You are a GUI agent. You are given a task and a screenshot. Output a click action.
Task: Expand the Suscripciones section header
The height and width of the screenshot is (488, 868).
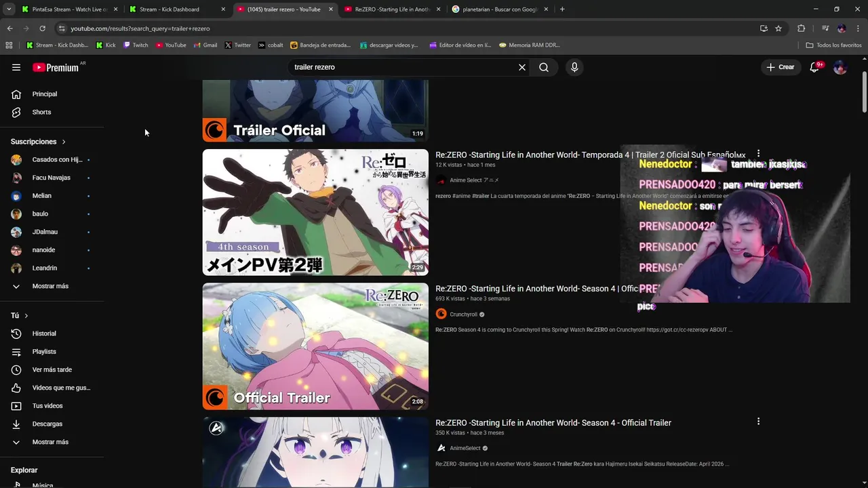[38, 142]
